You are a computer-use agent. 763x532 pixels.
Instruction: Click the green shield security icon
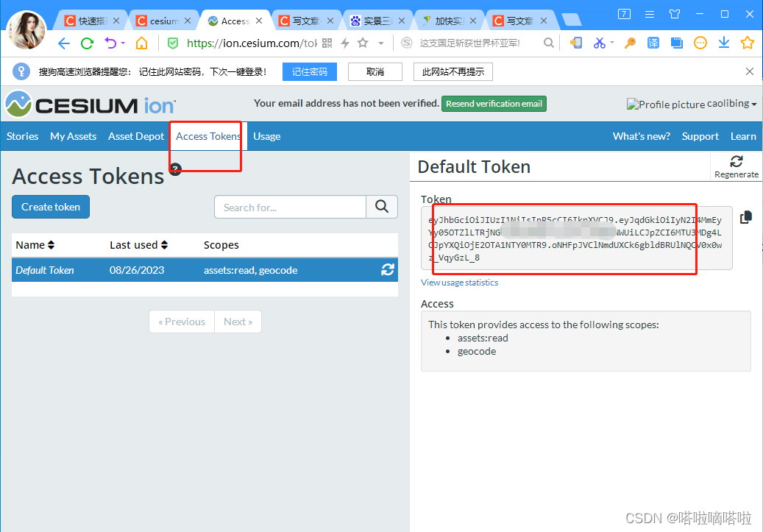coord(173,43)
